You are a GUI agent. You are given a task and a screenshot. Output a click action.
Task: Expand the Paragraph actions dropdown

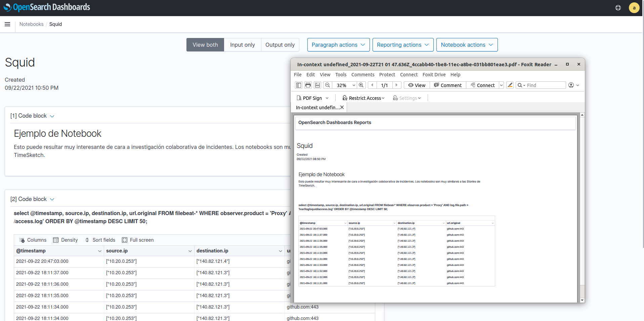tap(338, 45)
